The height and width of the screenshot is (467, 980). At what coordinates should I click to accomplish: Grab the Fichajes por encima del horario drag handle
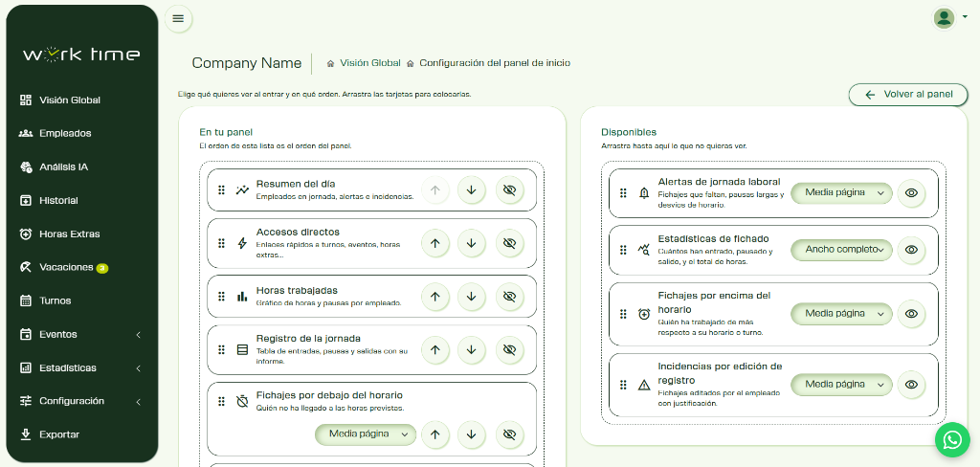point(623,314)
